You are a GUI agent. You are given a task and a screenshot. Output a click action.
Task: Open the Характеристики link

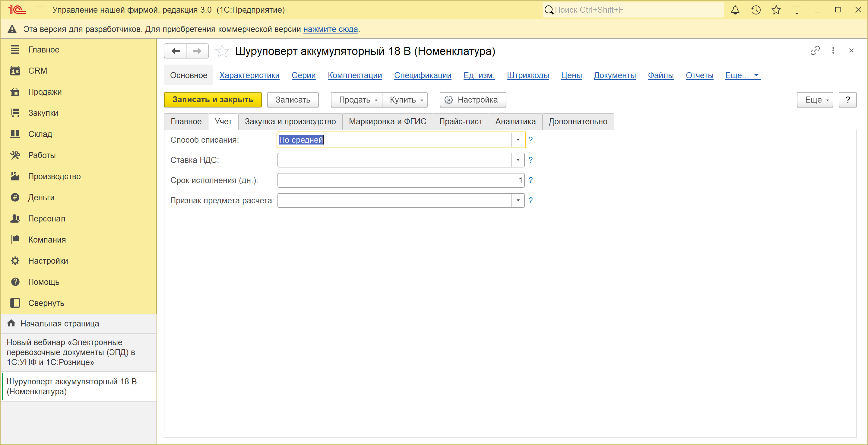point(249,75)
